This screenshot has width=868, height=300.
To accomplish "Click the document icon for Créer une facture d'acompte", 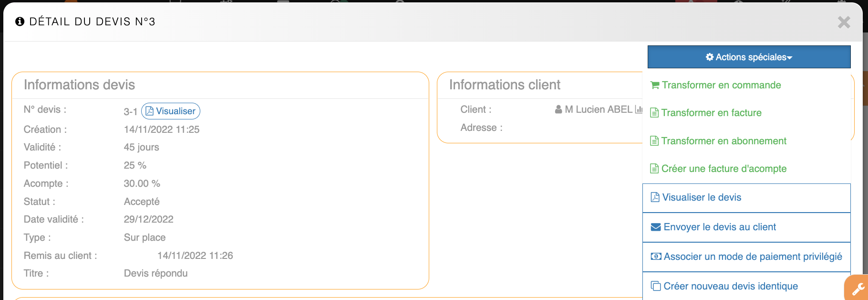I will [655, 169].
